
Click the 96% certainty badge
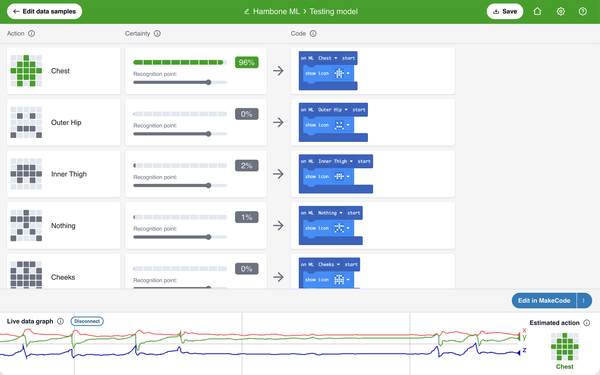pyautogui.click(x=247, y=62)
